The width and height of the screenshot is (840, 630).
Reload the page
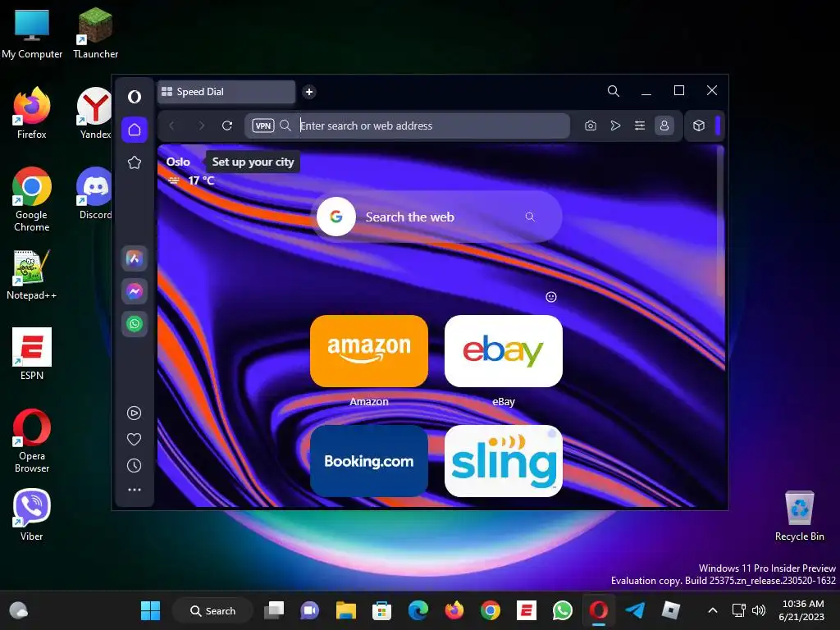pyautogui.click(x=227, y=126)
